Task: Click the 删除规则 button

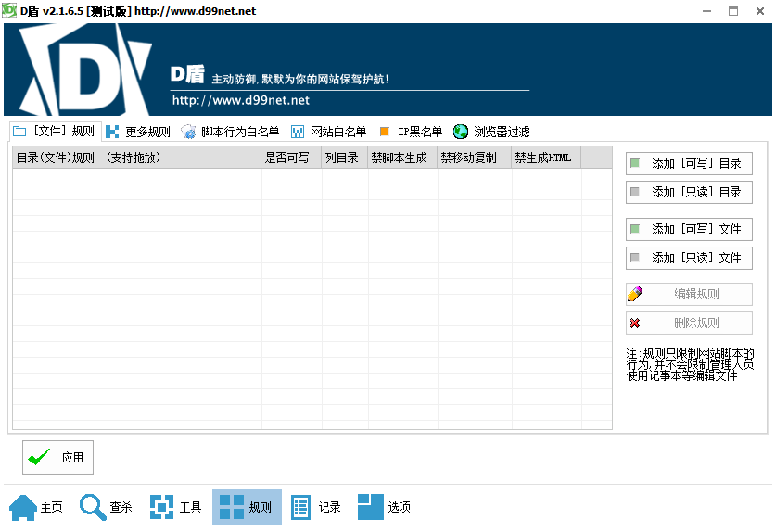Action: click(689, 323)
